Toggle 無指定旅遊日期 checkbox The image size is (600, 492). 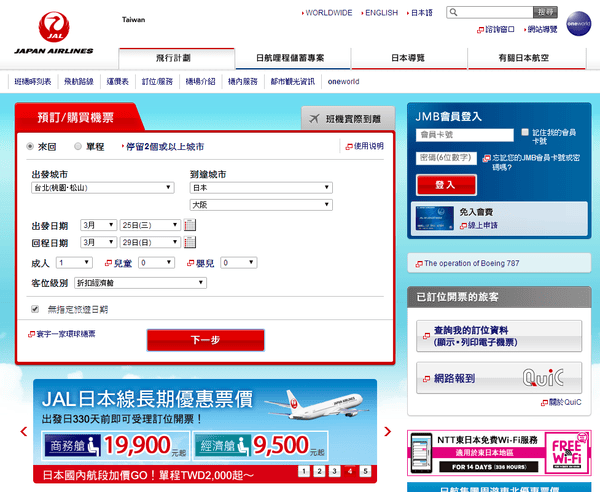(35, 309)
